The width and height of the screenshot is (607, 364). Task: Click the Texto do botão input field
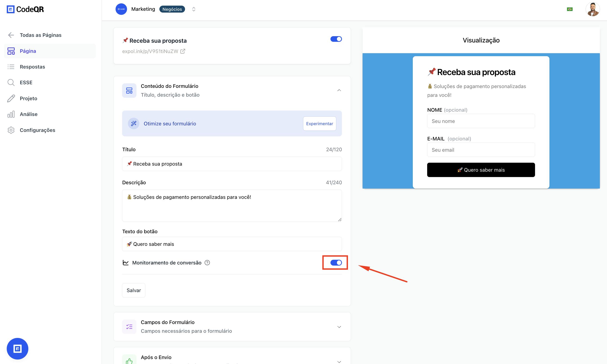point(232,244)
